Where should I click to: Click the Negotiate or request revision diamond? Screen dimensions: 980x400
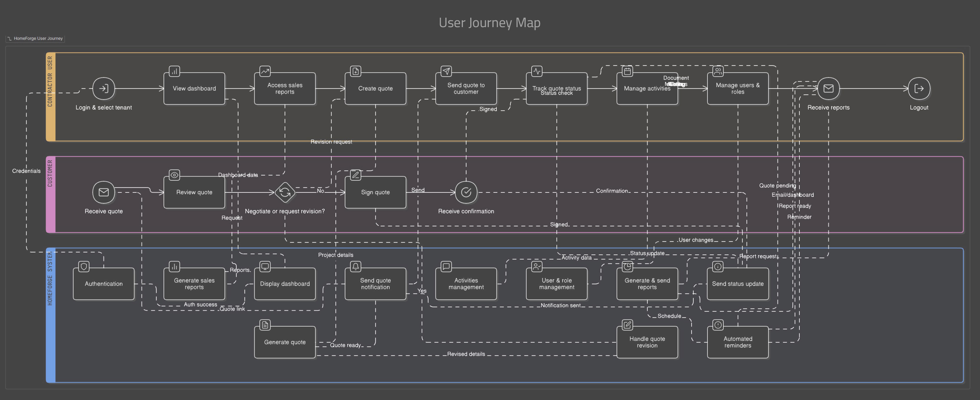tap(285, 192)
